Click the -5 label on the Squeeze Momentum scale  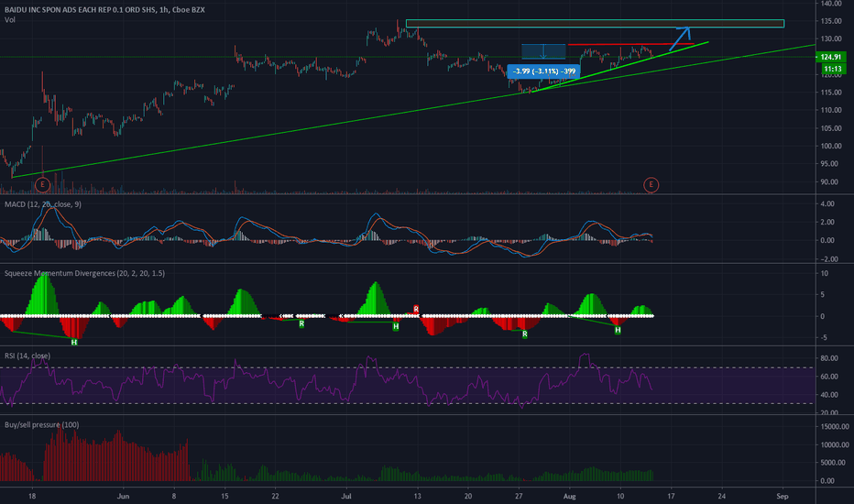824,337
